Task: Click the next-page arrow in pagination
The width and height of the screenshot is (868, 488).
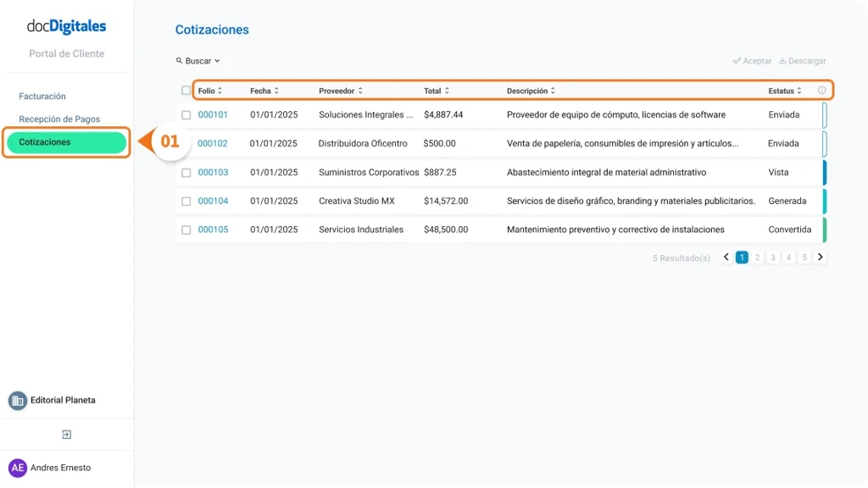Action: [819, 256]
